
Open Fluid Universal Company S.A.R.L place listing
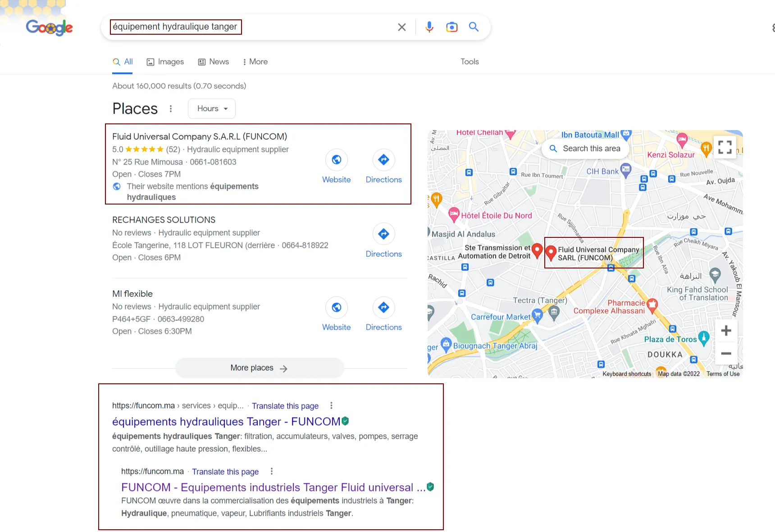tap(200, 136)
